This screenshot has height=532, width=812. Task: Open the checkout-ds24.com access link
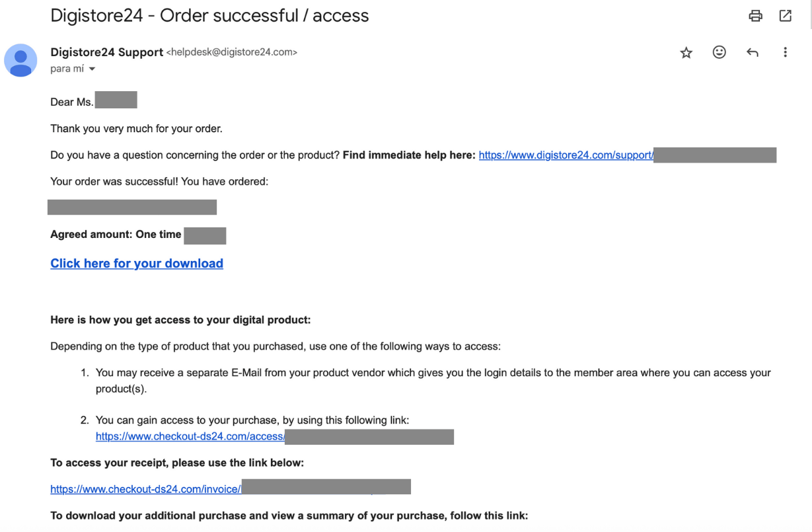[190, 436]
